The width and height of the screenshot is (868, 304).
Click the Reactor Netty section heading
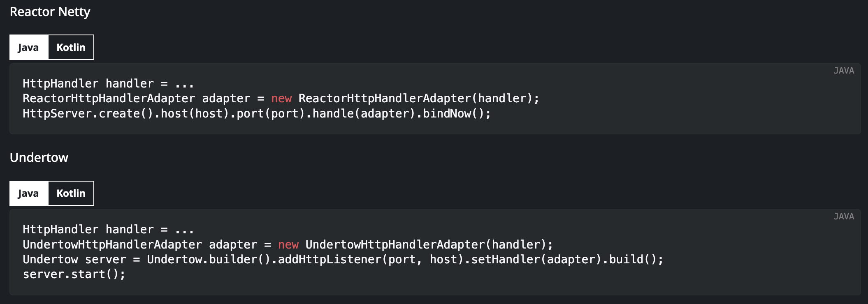click(x=50, y=12)
